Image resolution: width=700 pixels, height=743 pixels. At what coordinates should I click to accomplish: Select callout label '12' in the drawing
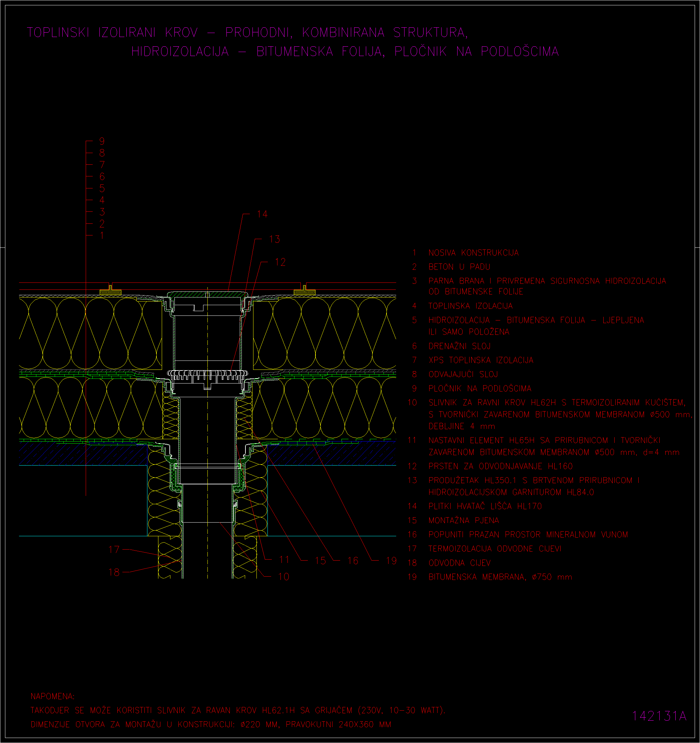click(x=280, y=262)
